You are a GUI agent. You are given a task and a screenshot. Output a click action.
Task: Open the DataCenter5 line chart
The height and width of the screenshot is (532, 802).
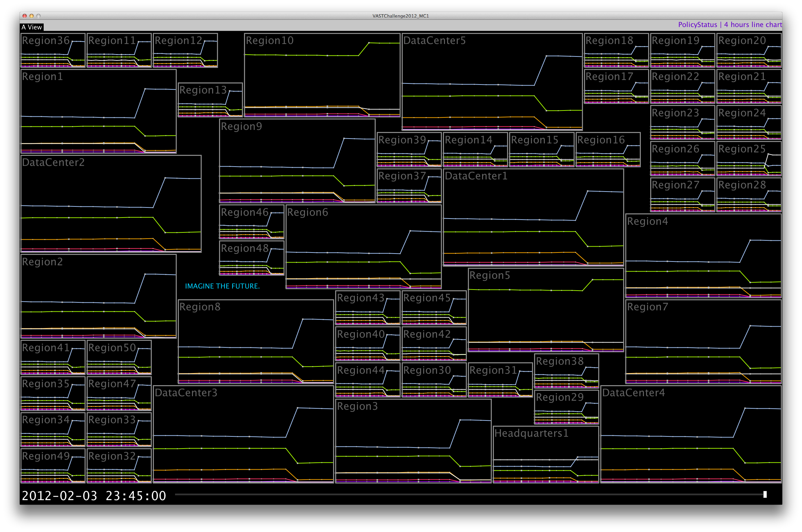(x=492, y=82)
